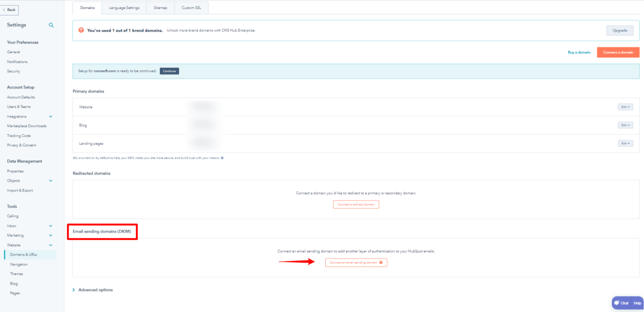644x312 pixels.
Task: Open the Edit dropdown for Blog domain
Action: tap(625, 125)
